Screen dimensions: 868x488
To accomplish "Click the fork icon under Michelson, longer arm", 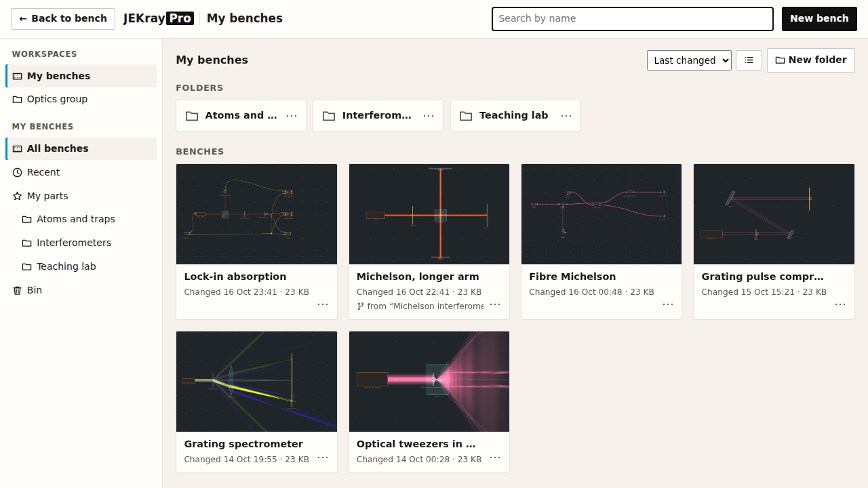I will (x=361, y=306).
